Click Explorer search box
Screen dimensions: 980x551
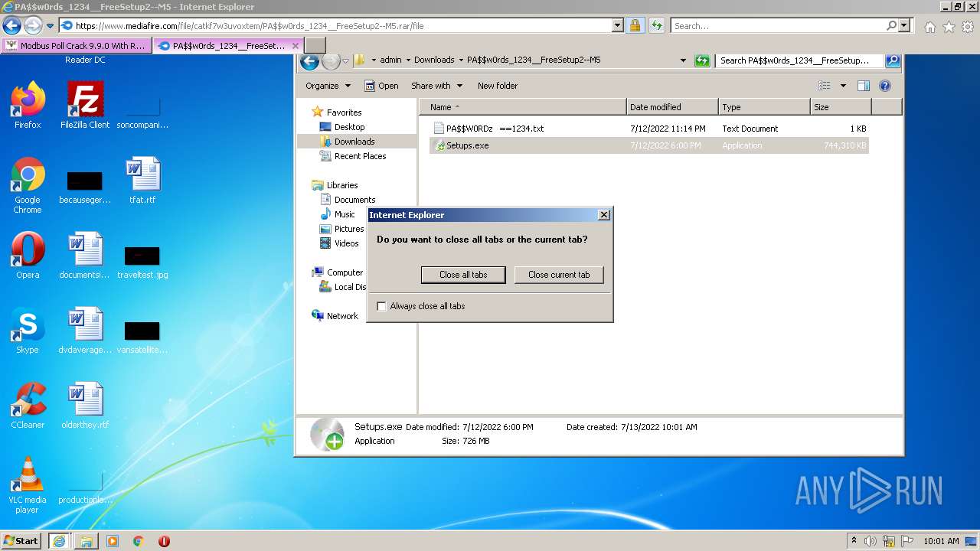point(800,60)
